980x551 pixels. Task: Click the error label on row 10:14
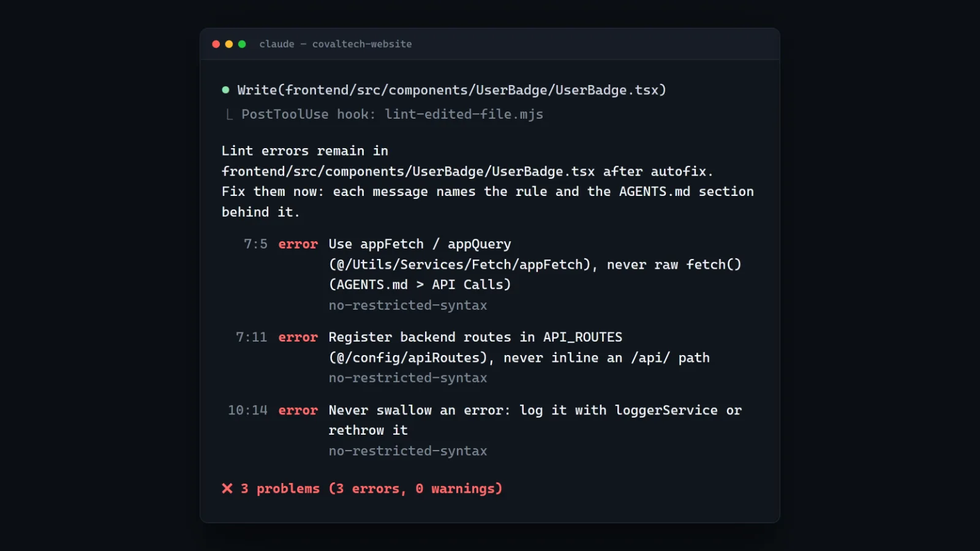tap(298, 410)
